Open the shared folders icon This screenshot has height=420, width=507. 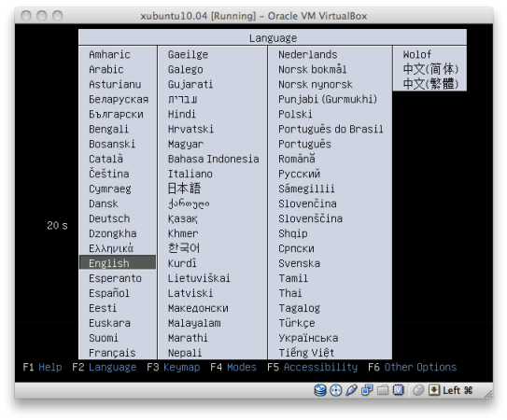[x=383, y=390]
